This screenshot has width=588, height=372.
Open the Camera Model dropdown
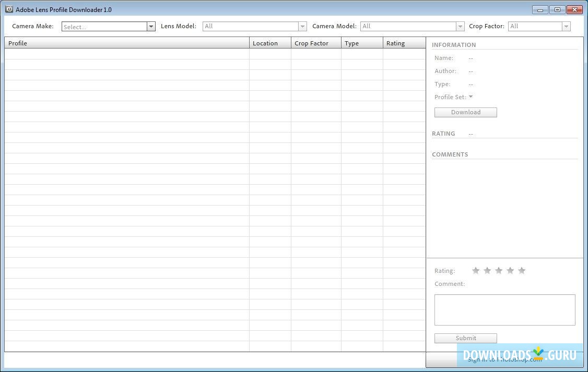460,26
